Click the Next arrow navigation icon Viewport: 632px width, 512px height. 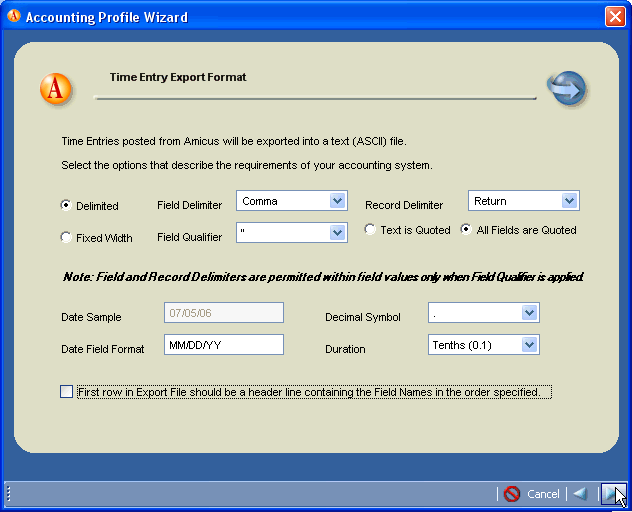tap(610, 494)
